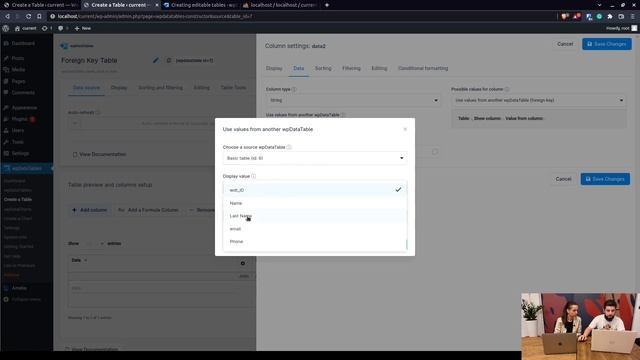Click info icon next to 'Display value'

coord(253,176)
